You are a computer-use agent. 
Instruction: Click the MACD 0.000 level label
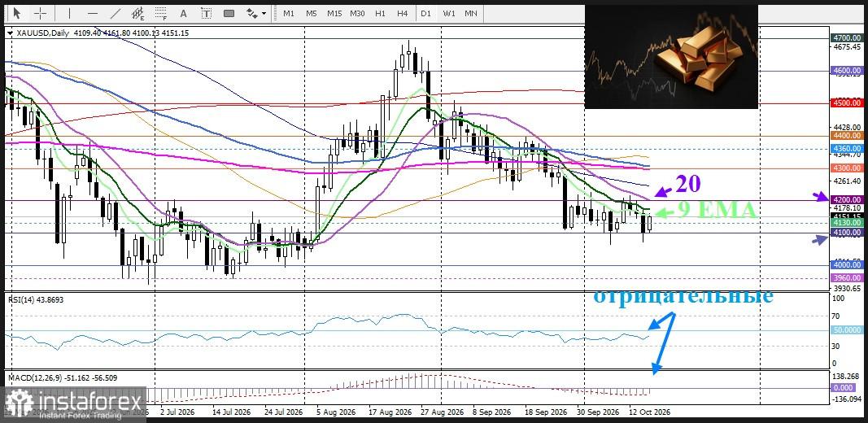843,388
